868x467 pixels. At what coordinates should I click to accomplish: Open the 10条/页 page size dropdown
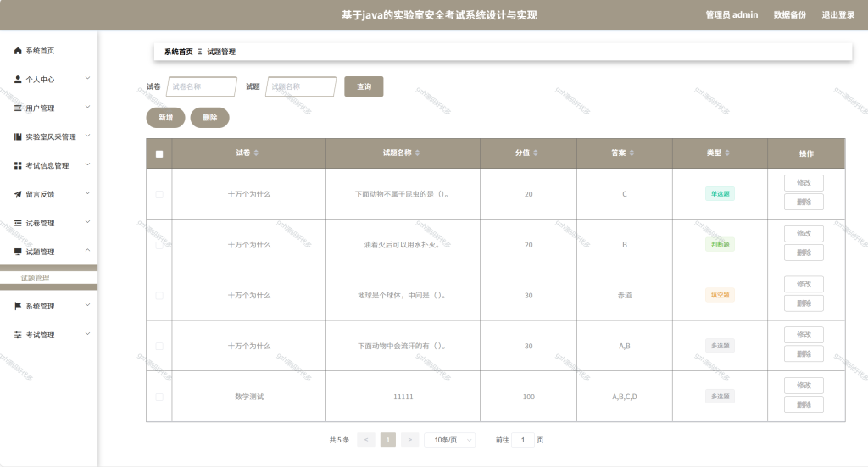[x=450, y=440]
